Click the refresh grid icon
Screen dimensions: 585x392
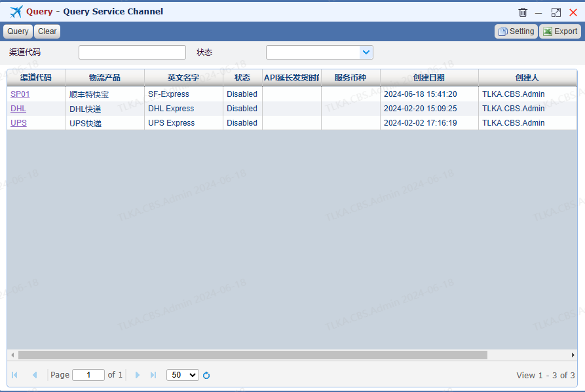206,375
